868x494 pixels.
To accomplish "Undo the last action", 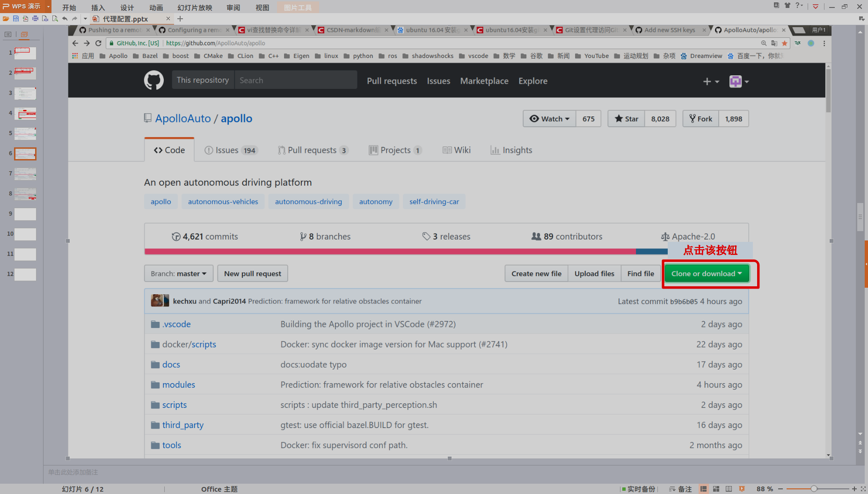I will 65,19.
